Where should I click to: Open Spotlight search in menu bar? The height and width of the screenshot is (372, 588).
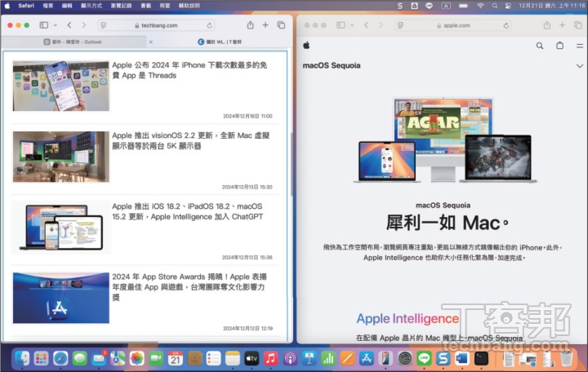click(x=495, y=6)
